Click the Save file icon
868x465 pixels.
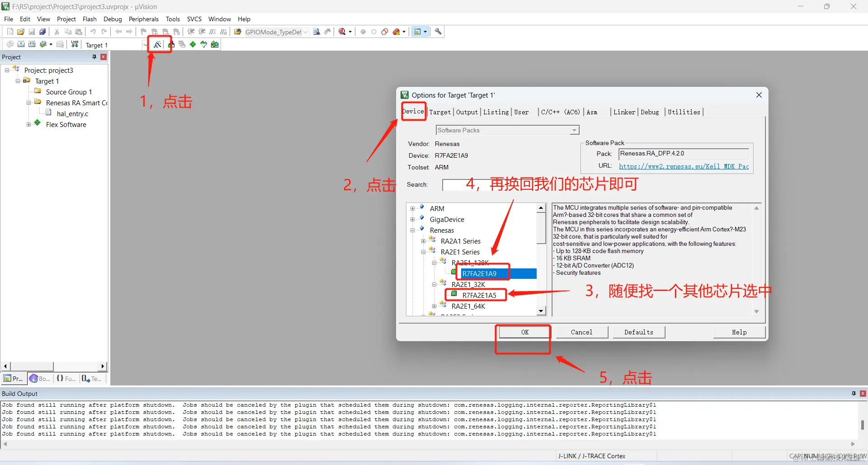point(32,32)
